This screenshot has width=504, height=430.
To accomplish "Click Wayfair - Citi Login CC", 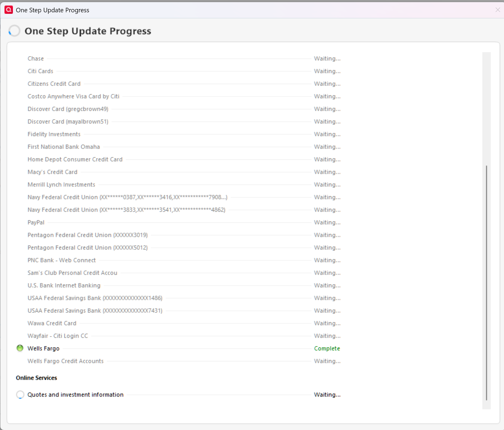I will point(58,336).
